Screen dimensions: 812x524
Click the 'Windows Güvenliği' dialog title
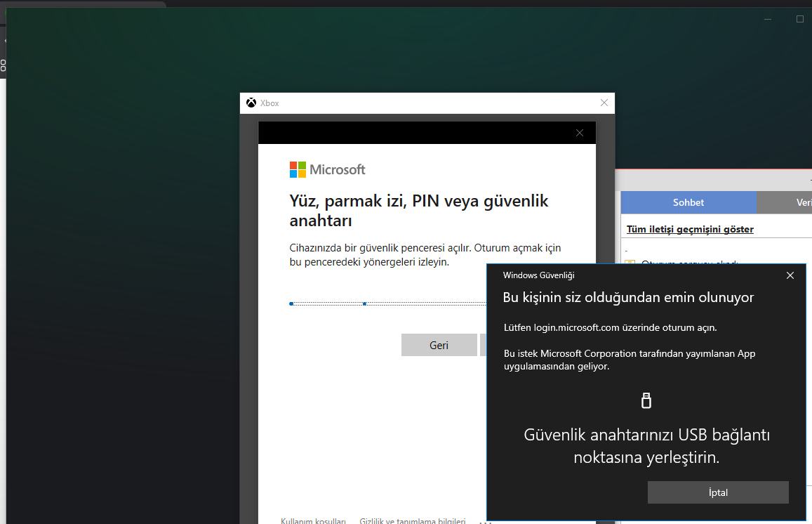538,275
